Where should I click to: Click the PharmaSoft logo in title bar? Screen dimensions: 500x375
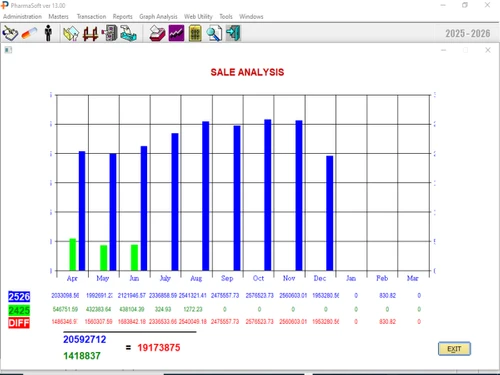5,5
